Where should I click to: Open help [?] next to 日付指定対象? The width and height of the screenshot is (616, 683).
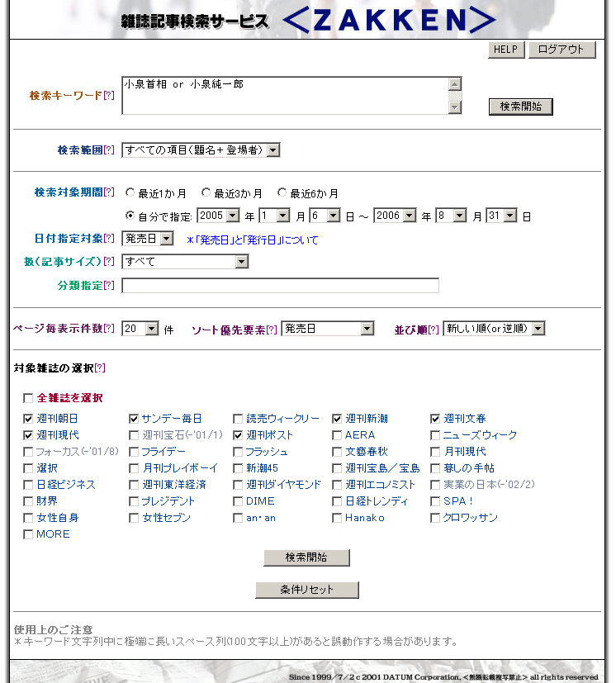[109, 239]
